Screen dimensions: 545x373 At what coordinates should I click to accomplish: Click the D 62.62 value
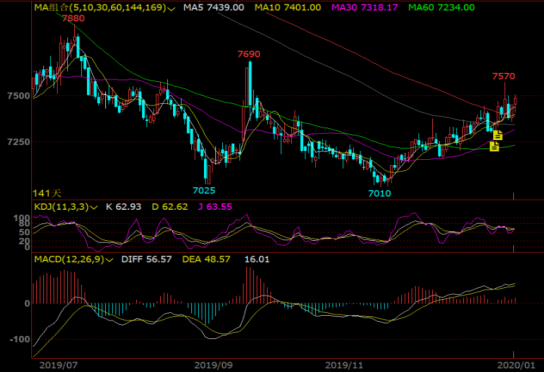point(170,207)
